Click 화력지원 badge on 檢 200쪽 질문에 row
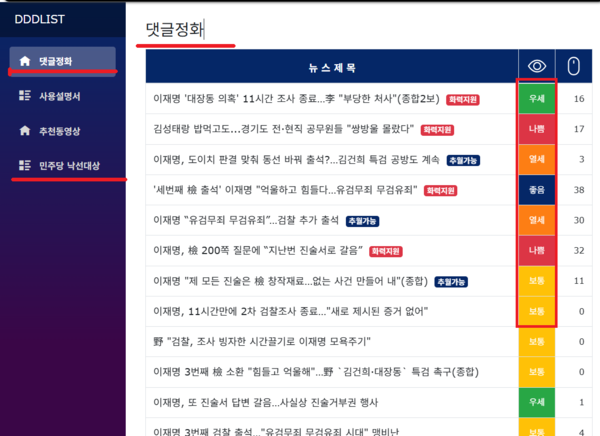 (386, 251)
